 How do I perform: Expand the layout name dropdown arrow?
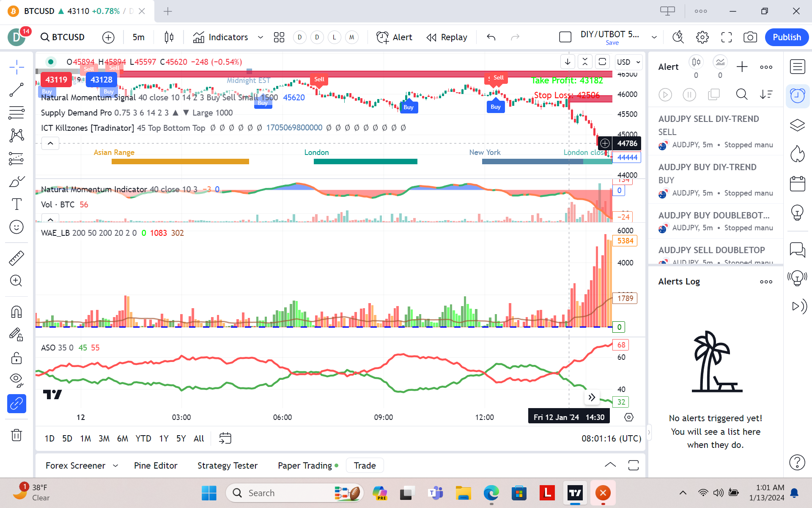point(654,37)
